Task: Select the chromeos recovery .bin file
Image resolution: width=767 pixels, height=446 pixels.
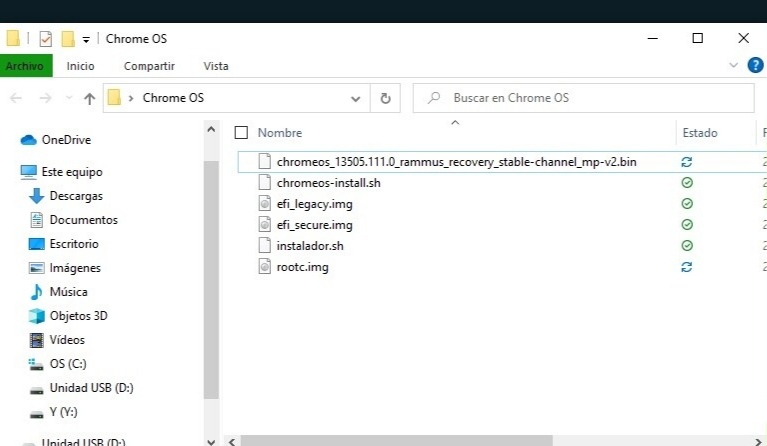Action: [x=456, y=162]
